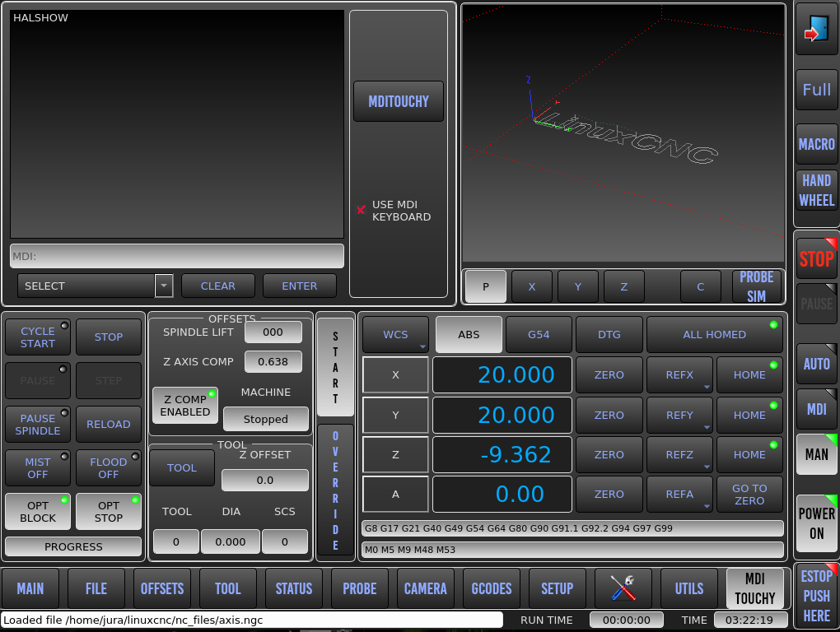Switch to MDI mode in the sidebar
The height and width of the screenshot is (632, 840).
coord(816,409)
